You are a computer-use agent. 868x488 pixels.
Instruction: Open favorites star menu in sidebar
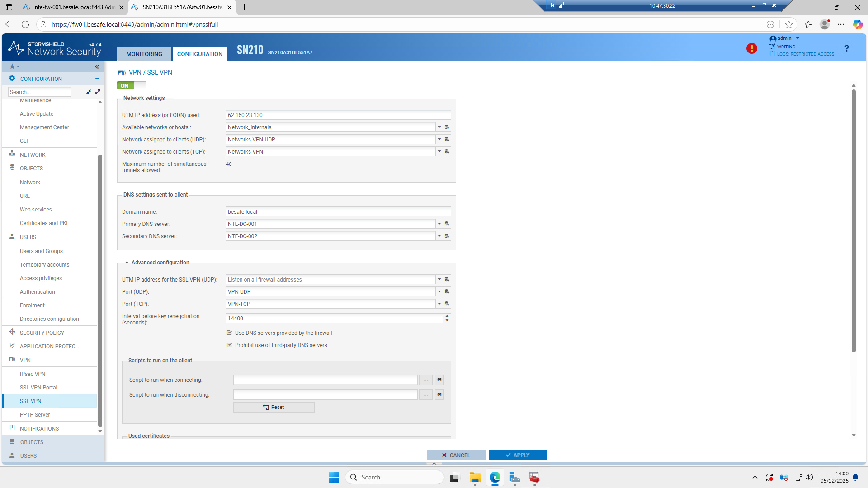[14, 66]
